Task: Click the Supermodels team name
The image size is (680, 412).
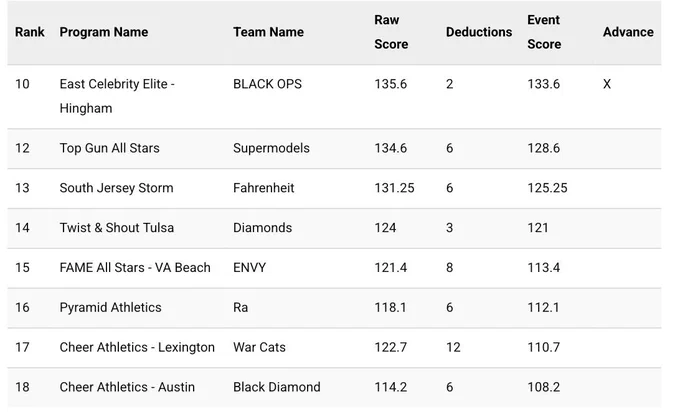Action: [x=271, y=148]
